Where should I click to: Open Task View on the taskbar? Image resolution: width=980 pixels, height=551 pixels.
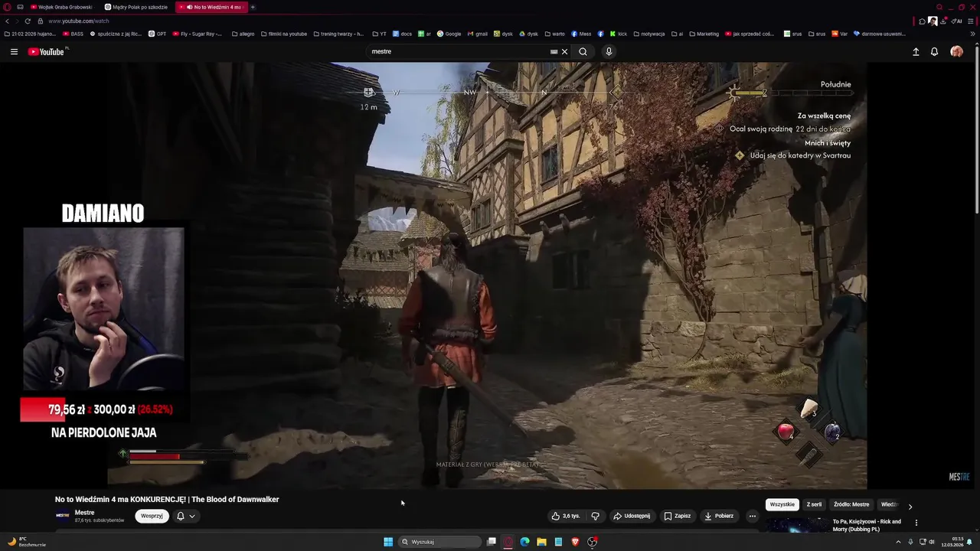492,542
